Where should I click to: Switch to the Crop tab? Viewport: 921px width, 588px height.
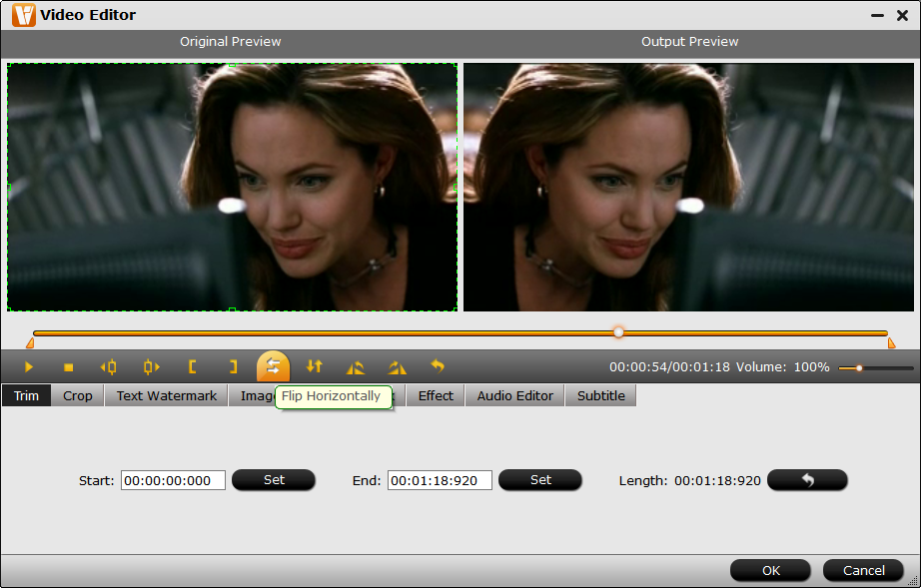click(77, 396)
